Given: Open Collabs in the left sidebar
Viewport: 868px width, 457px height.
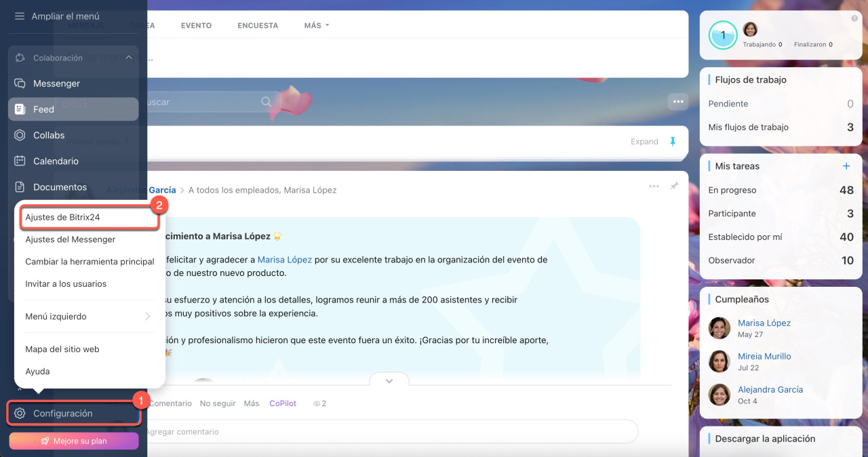Looking at the screenshot, I should pyautogui.click(x=49, y=136).
